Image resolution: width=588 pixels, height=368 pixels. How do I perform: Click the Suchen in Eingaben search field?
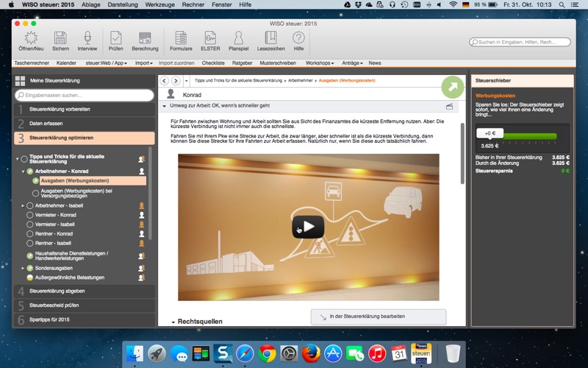[x=520, y=42]
